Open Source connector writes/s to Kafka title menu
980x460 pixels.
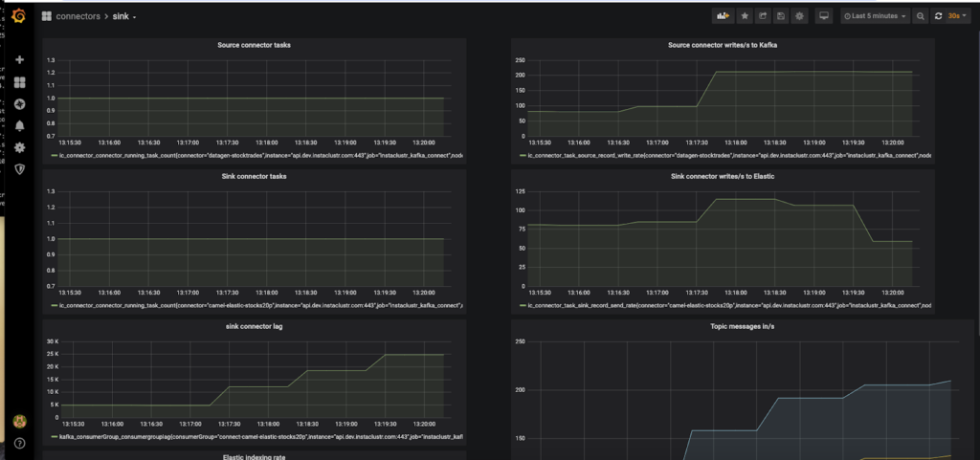coord(723,45)
